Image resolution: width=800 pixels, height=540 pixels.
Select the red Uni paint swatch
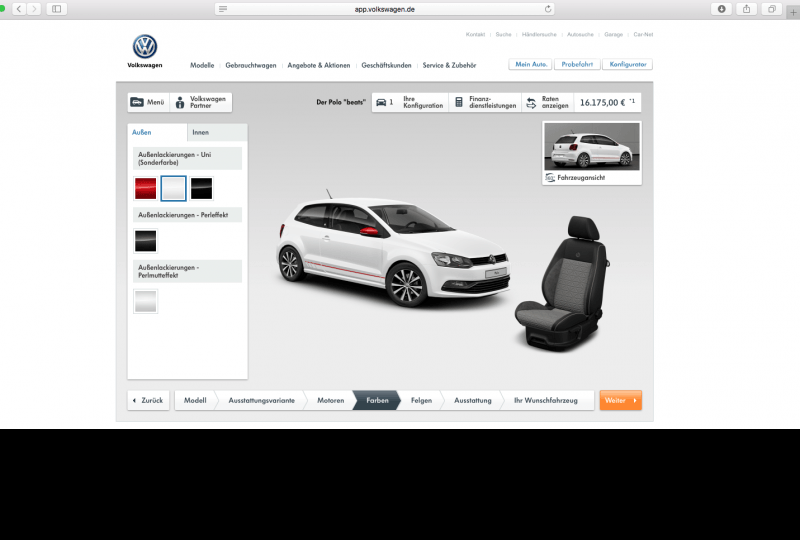(145, 188)
